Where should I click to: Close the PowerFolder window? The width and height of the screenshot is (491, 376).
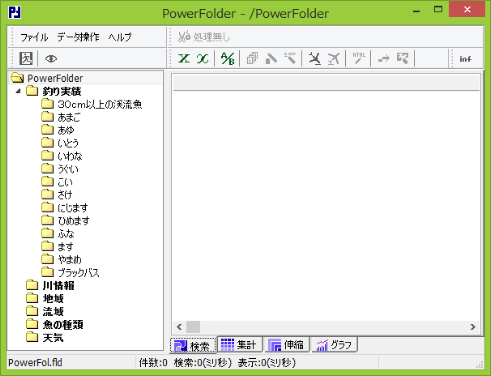point(467,9)
